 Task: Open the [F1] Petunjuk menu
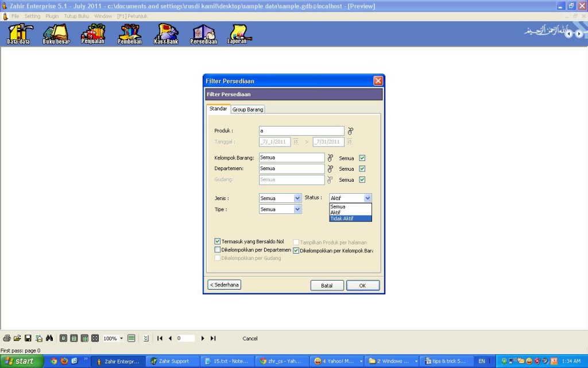pos(133,16)
